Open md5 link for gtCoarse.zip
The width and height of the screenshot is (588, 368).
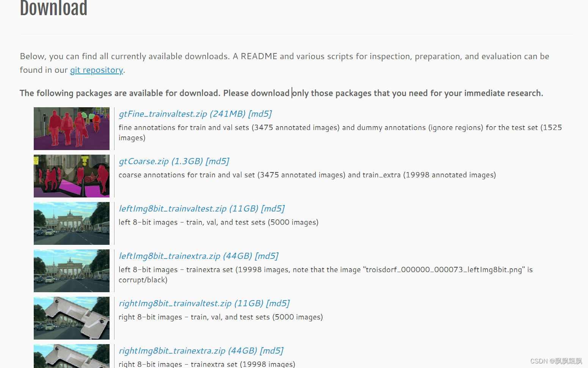tap(218, 161)
